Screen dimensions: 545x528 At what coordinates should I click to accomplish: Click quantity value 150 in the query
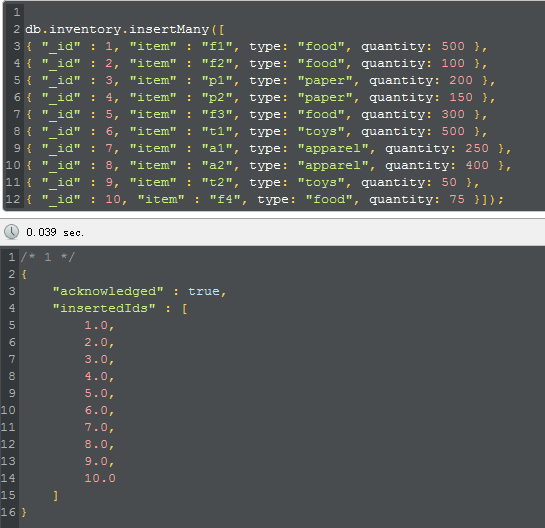[461, 97]
